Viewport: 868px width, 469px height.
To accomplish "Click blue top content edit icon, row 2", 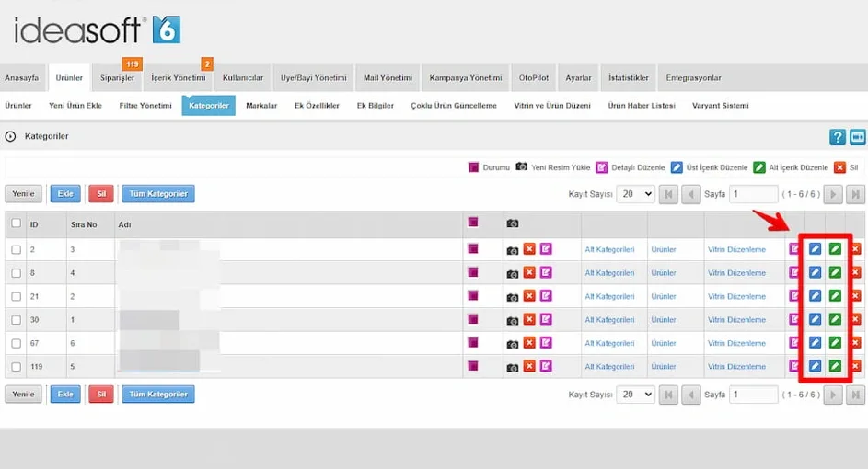I will 815,249.
